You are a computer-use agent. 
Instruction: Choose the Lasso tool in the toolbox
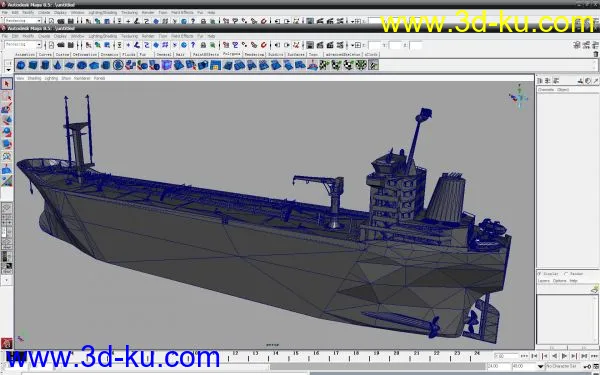pos(7,96)
